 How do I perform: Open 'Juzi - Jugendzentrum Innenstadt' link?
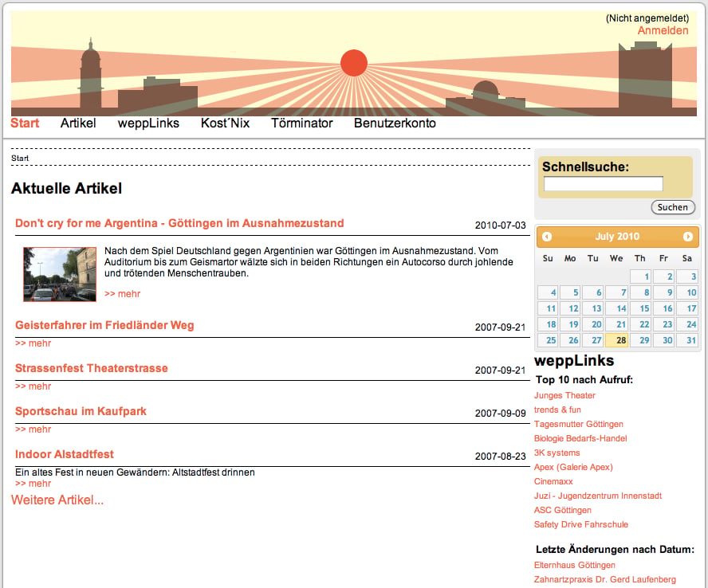pyautogui.click(x=598, y=496)
